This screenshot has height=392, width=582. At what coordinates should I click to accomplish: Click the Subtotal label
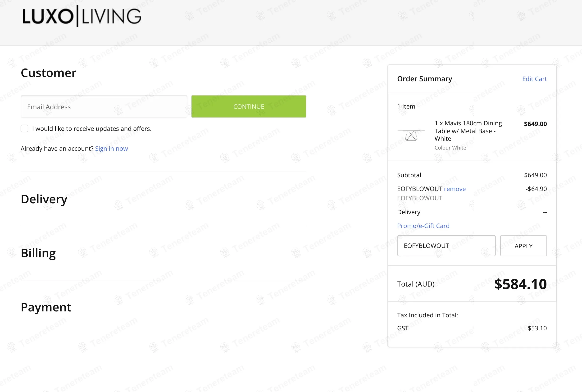[x=409, y=175]
